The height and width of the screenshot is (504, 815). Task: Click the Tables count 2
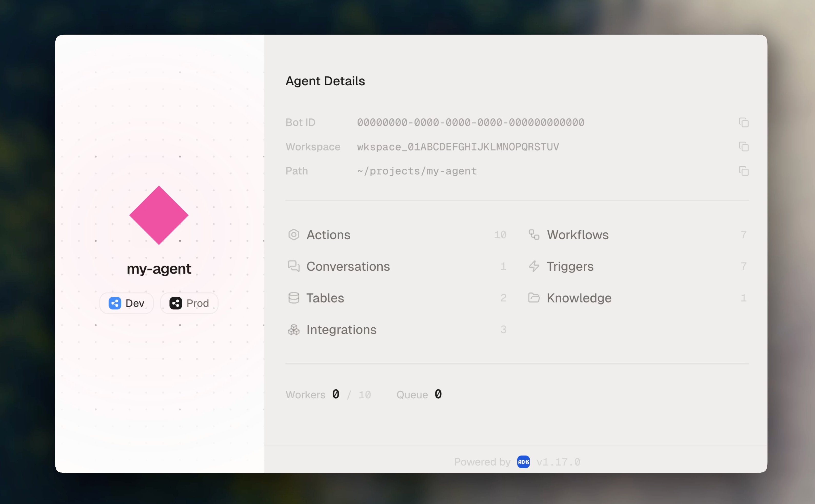503,298
